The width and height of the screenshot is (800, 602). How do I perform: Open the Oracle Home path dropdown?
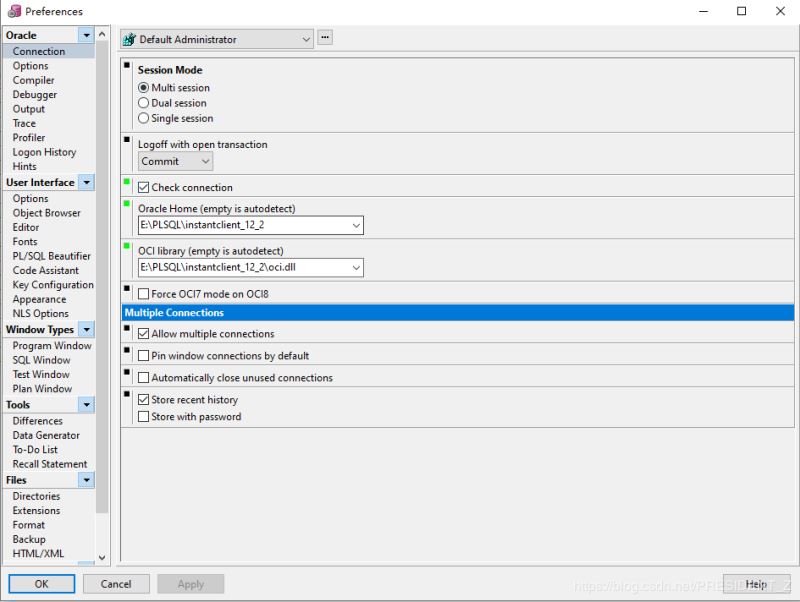(x=356, y=225)
